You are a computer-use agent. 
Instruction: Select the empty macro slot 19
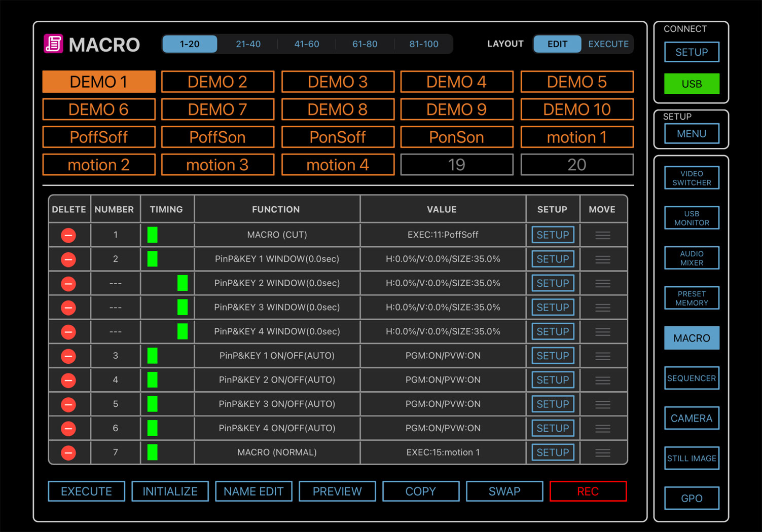(x=456, y=165)
